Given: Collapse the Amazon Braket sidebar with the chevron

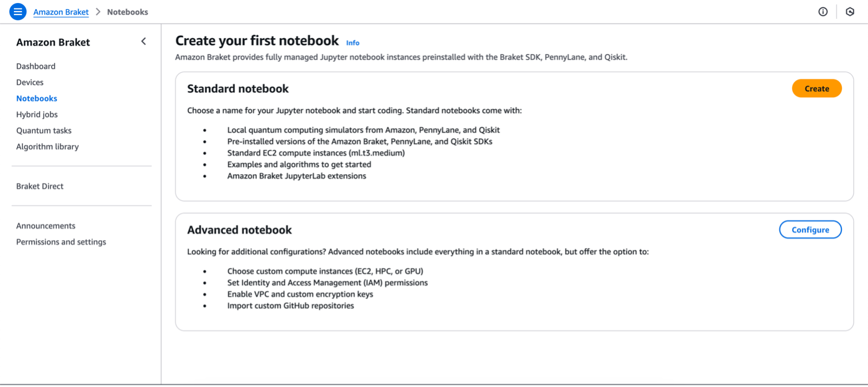Looking at the screenshot, I should click(x=143, y=41).
